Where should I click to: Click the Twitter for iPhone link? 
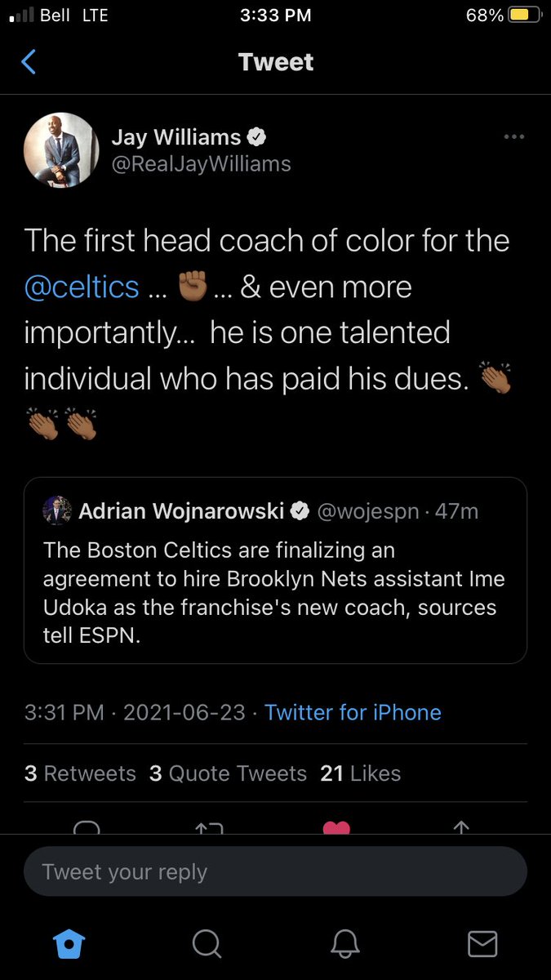pos(353,712)
